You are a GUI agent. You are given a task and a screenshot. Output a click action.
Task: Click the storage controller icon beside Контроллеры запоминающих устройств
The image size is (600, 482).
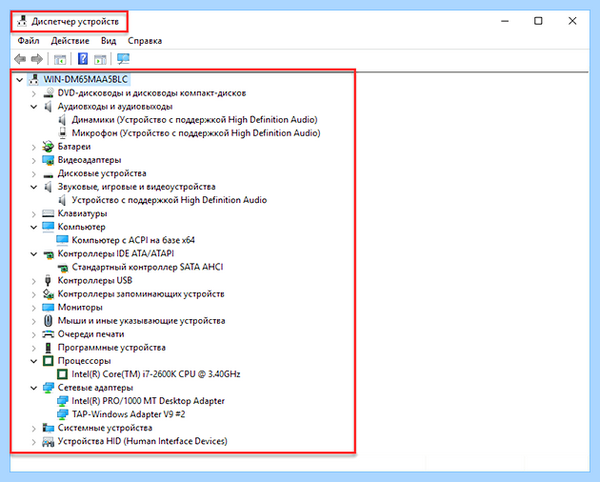tap(48, 294)
